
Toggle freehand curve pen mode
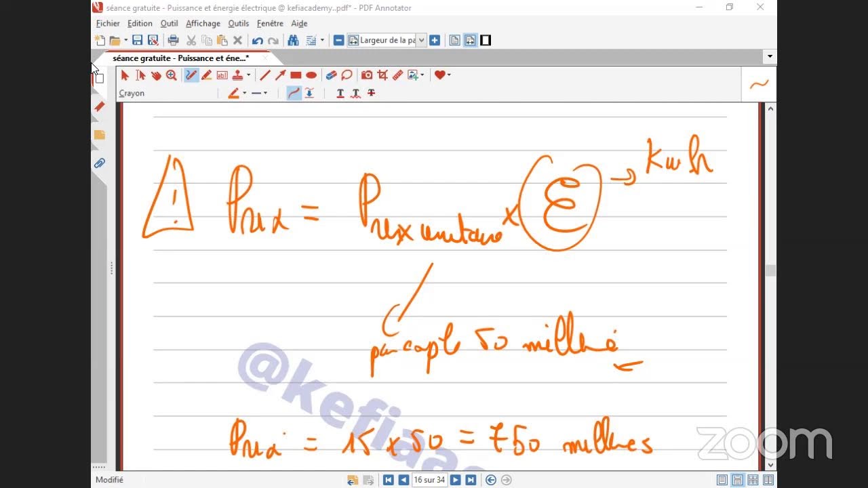(294, 94)
